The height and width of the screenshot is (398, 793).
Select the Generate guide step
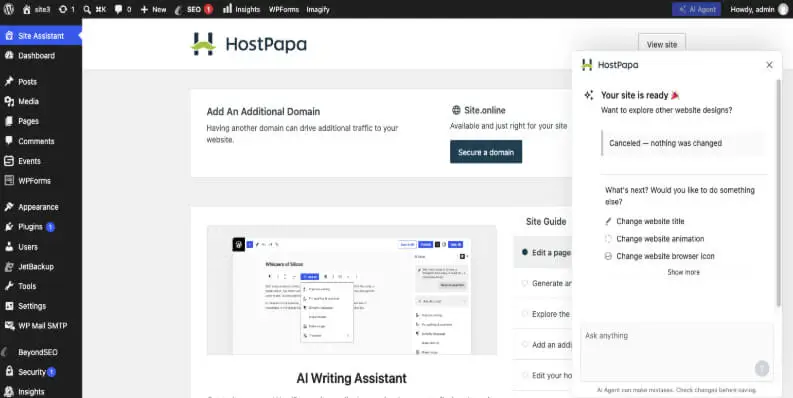pos(543,283)
